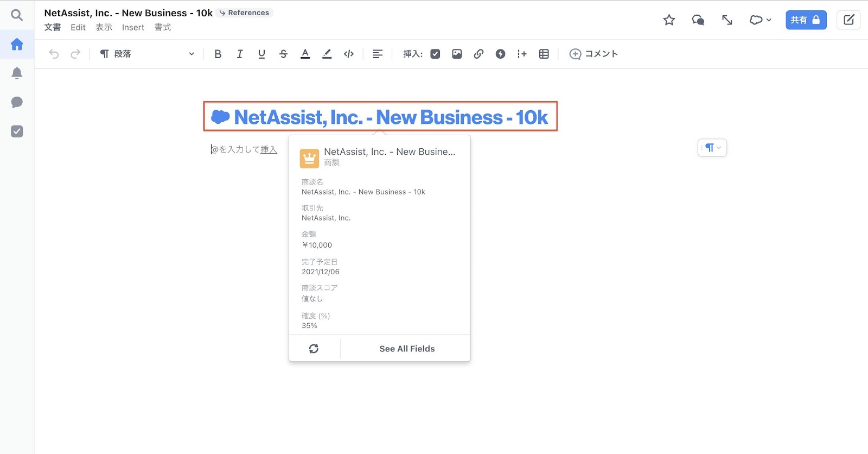Insert a live app lightning icon

tap(500, 54)
